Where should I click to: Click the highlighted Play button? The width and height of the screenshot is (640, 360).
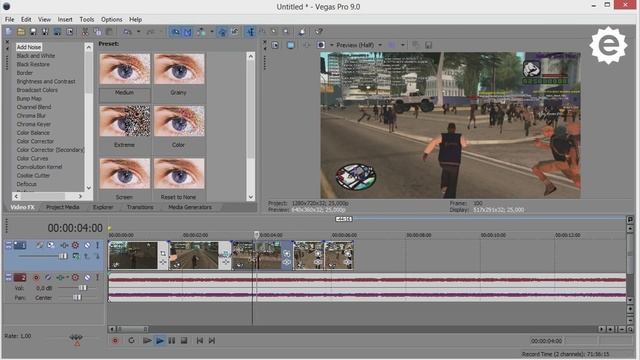(160, 340)
